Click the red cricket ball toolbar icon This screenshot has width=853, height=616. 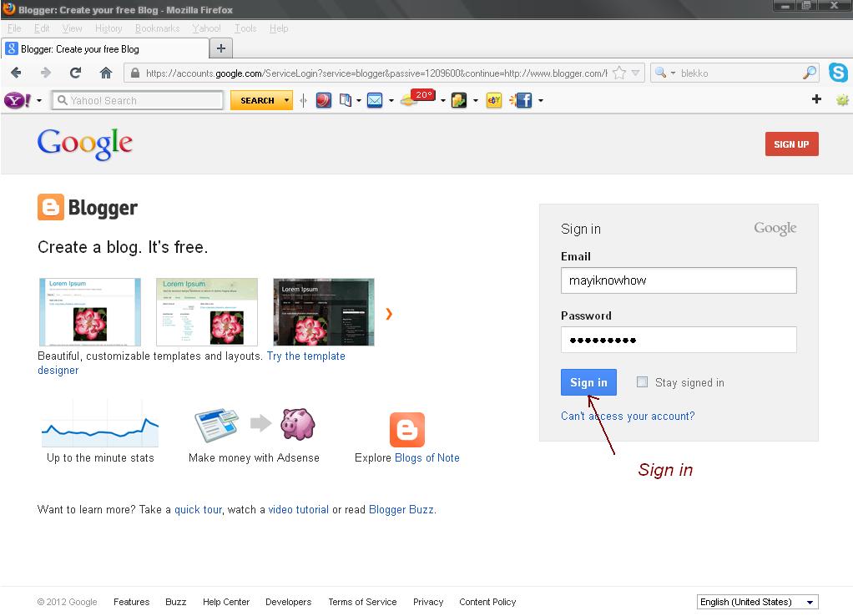[323, 100]
